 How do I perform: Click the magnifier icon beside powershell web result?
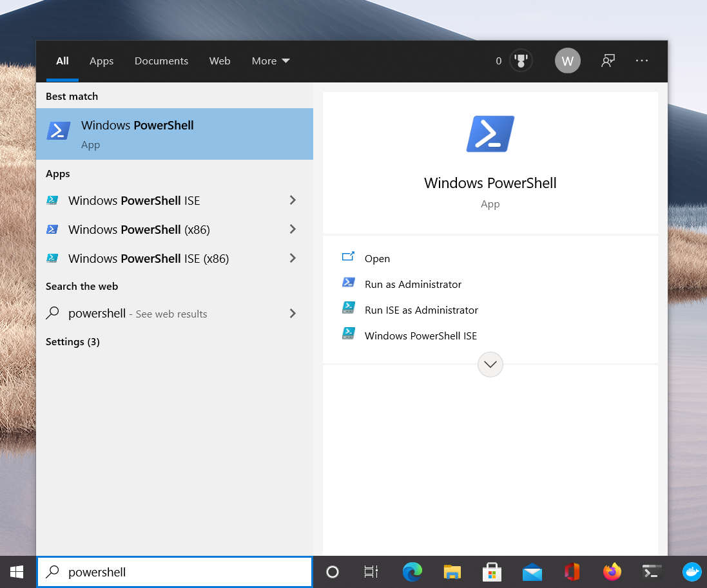[52, 313]
